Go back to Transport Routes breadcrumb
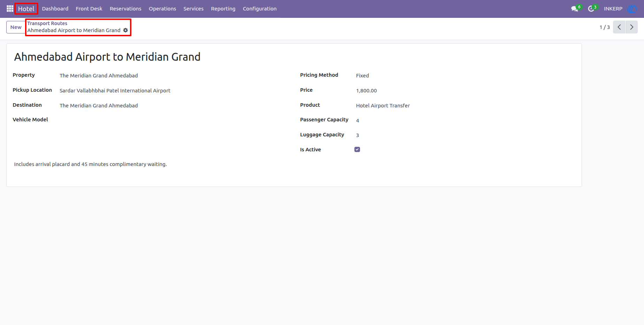 point(47,23)
